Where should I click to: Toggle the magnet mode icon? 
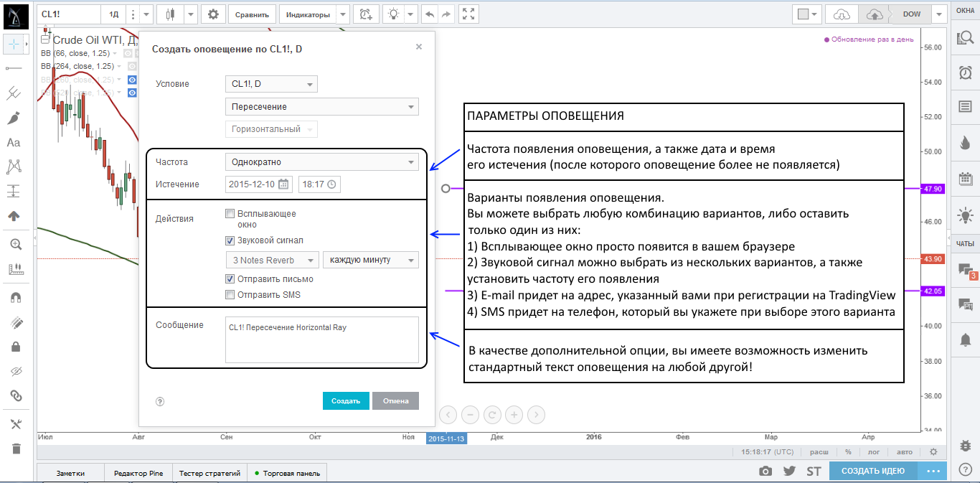tap(16, 296)
